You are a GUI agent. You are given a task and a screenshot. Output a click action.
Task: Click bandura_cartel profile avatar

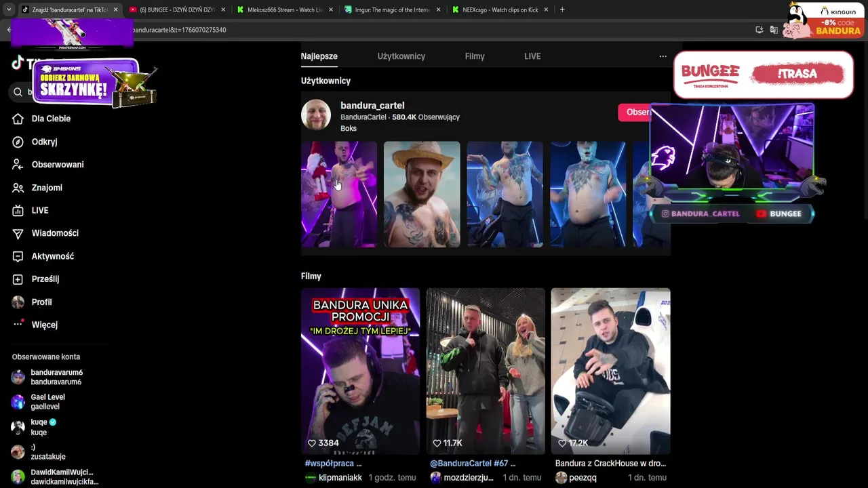click(x=316, y=115)
